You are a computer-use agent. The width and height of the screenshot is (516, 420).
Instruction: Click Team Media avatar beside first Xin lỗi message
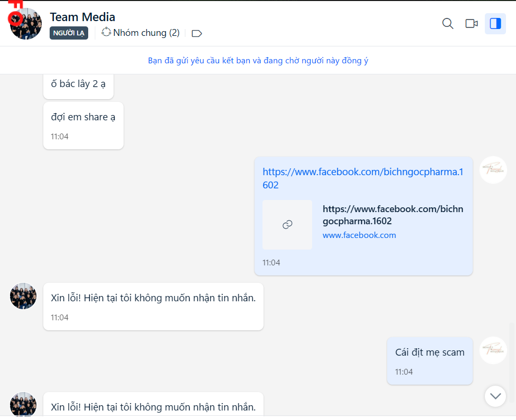23,296
